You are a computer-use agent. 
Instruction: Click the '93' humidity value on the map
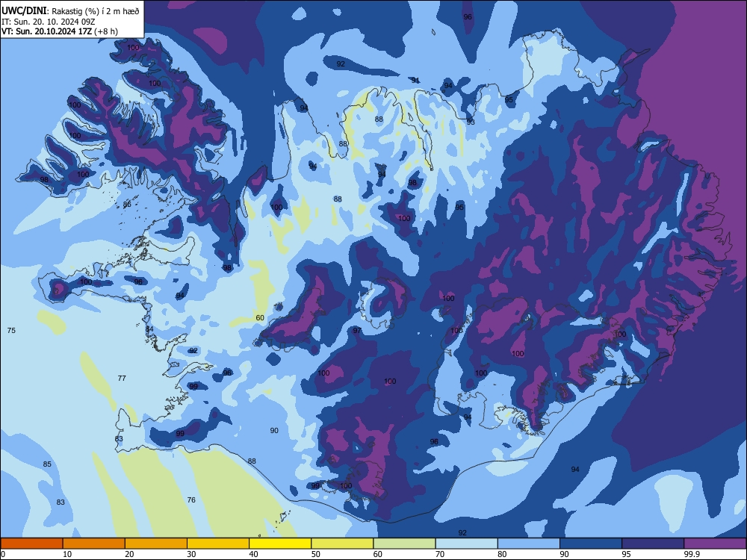pyautogui.click(x=471, y=122)
